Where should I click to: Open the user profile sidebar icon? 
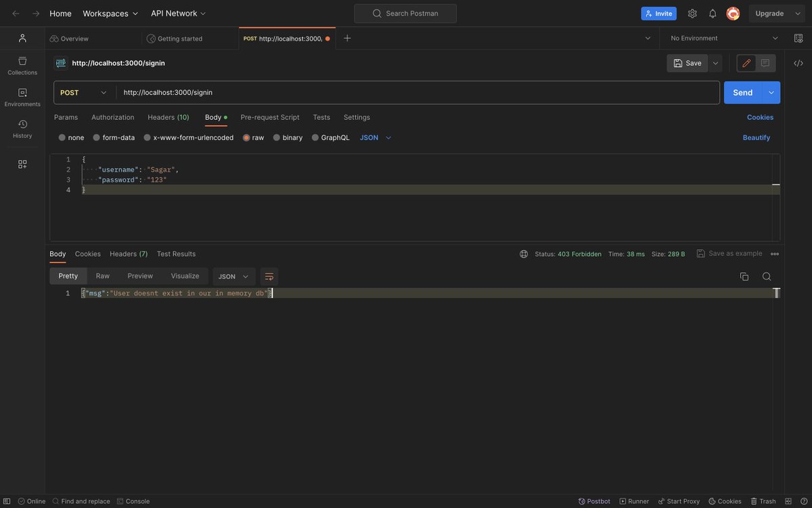click(22, 38)
